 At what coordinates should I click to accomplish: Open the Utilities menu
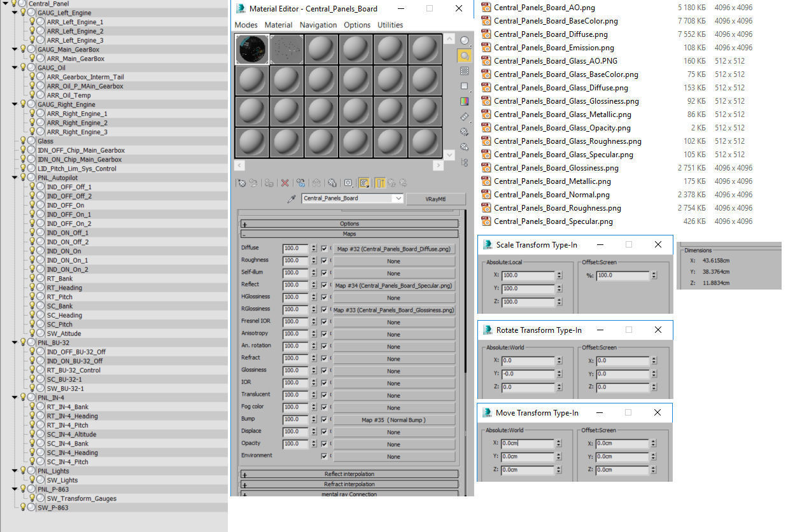[x=390, y=25]
